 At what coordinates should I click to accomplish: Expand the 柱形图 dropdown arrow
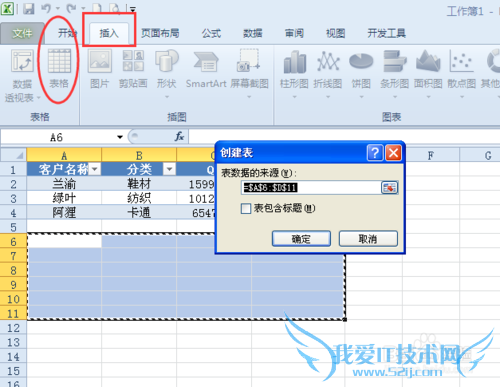pos(294,97)
